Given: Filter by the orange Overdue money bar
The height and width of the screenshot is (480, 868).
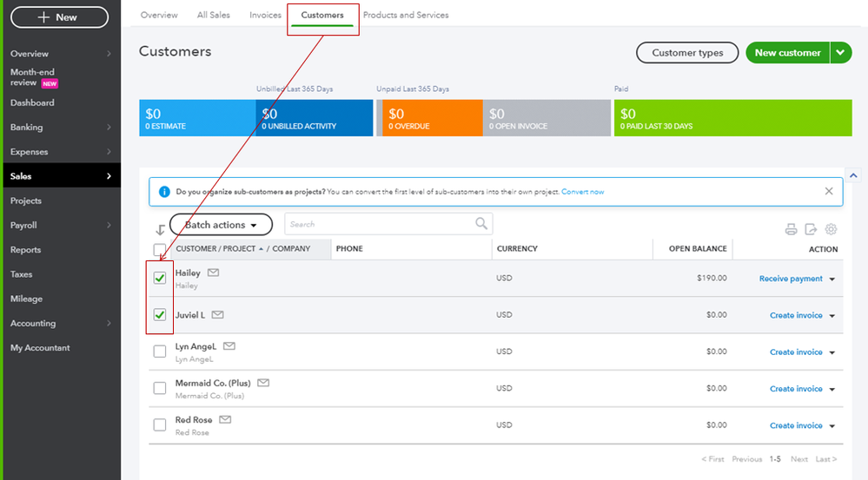Looking at the screenshot, I should (x=433, y=118).
